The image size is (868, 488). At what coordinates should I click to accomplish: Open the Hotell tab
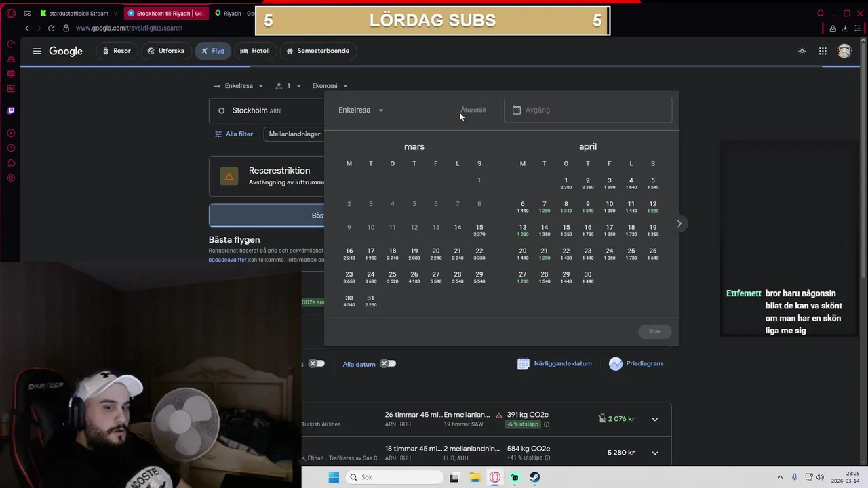pos(255,51)
